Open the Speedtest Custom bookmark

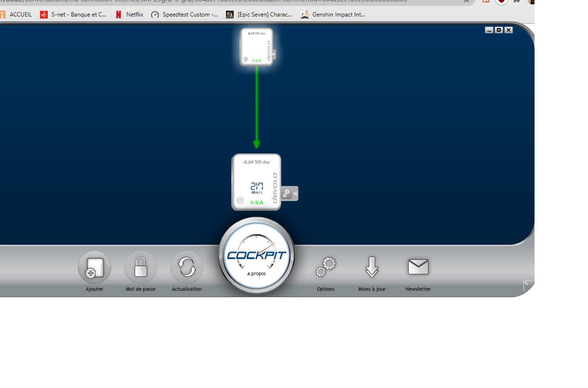[x=185, y=15]
